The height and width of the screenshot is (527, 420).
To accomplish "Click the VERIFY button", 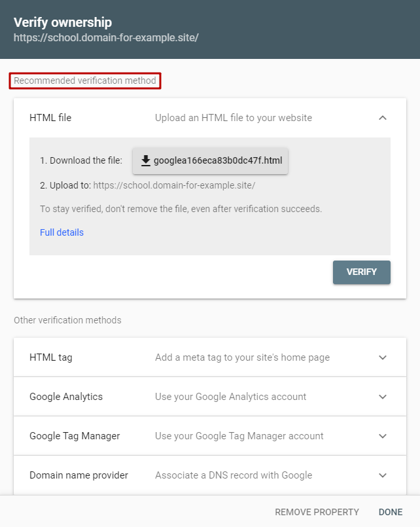I will [x=362, y=272].
